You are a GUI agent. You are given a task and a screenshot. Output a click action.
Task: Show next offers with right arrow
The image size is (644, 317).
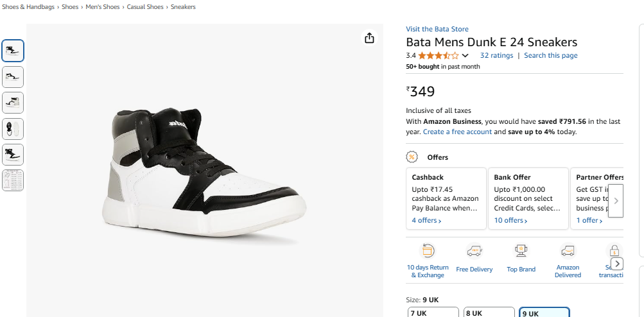coord(616,201)
